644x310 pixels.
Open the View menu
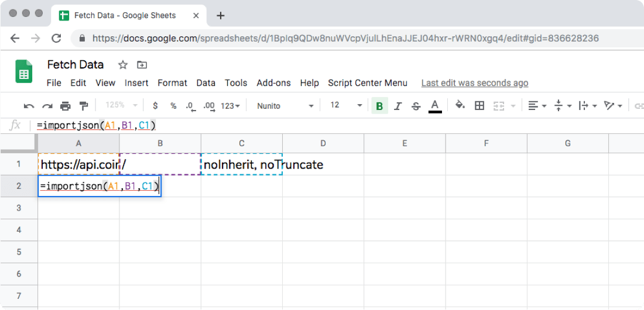pos(105,83)
